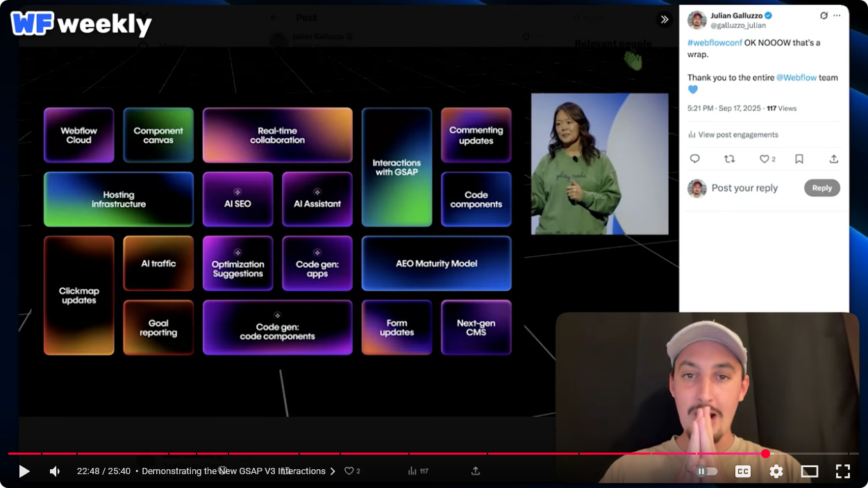Click the blue verified badge beside Julian Galluzzo
This screenshot has width=868, height=488.
[x=769, y=15]
